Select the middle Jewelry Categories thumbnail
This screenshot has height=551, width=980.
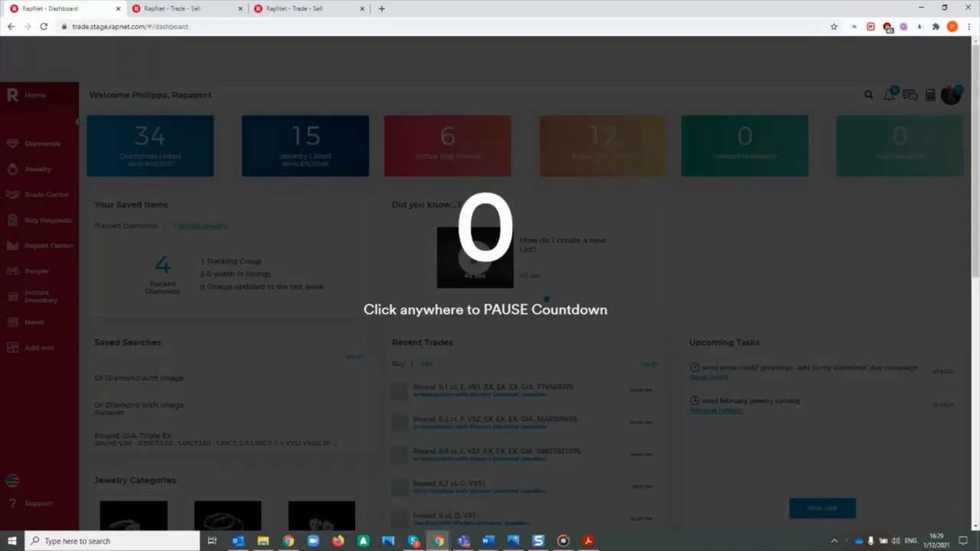(x=227, y=515)
